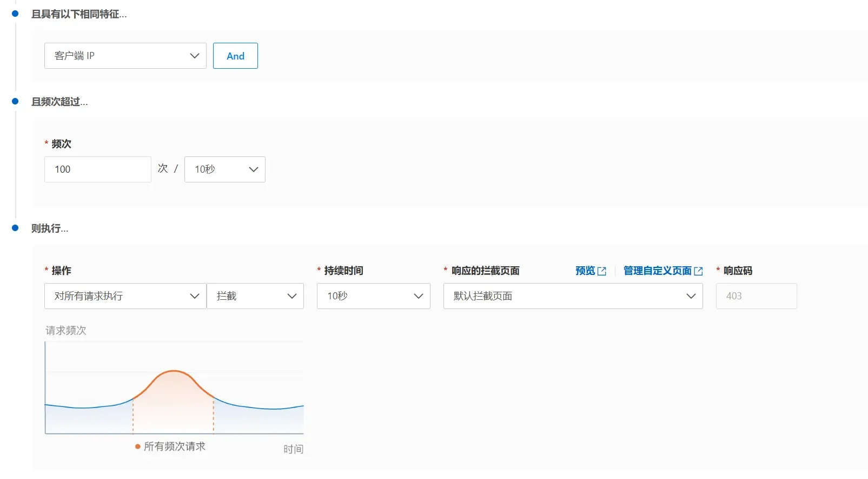Open the 10秒 frequency period dropdown
The height and width of the screenshot is (479, 868).
pos(225,169)
